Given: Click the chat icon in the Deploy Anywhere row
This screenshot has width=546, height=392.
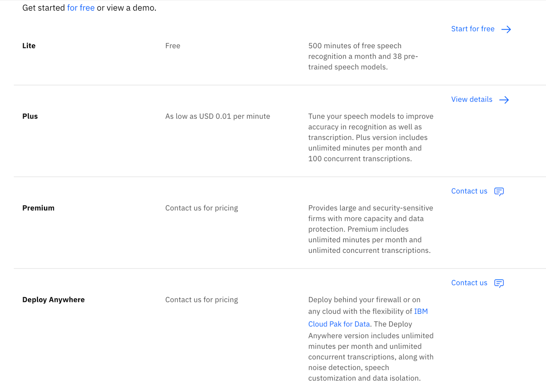Looking at the screenshot, I should coord(499,283).
